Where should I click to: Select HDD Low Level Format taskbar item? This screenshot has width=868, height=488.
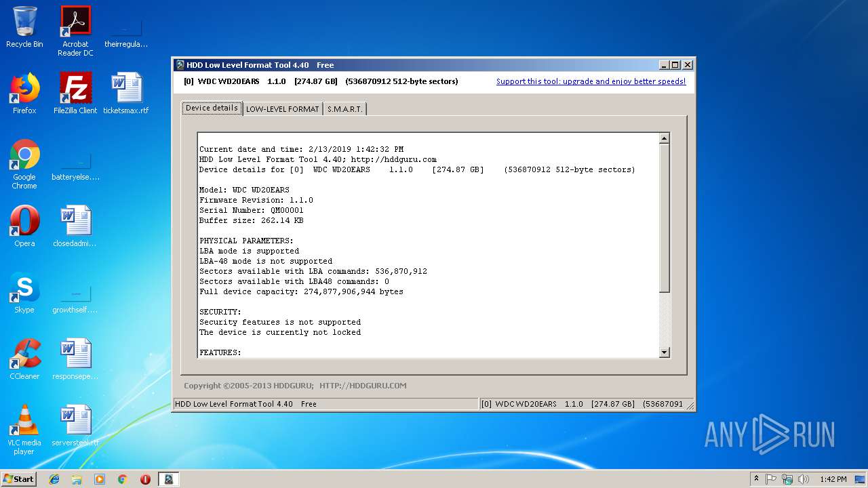(168, 479)
